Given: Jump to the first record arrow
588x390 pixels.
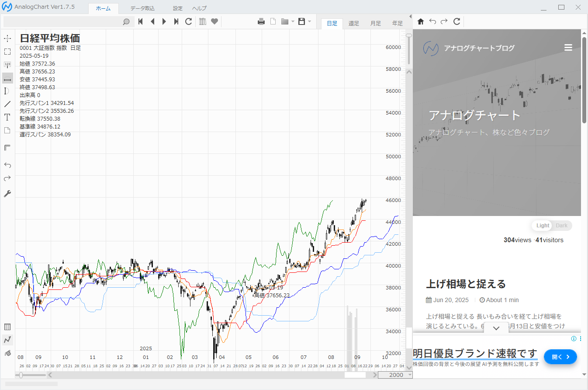Looking at the screenshot, I should coord(141,21).
